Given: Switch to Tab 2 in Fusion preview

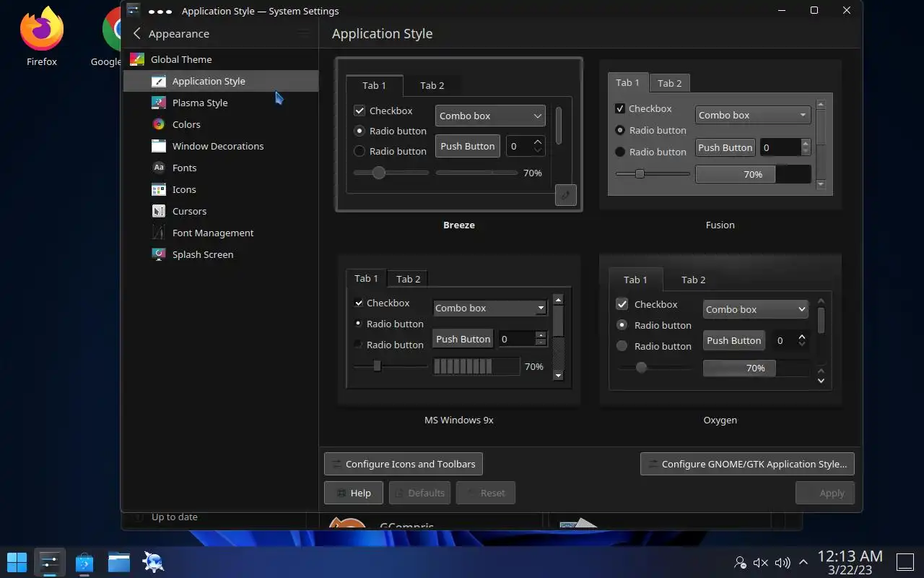Looking at the screenshot, I should [x=669, y=83].
